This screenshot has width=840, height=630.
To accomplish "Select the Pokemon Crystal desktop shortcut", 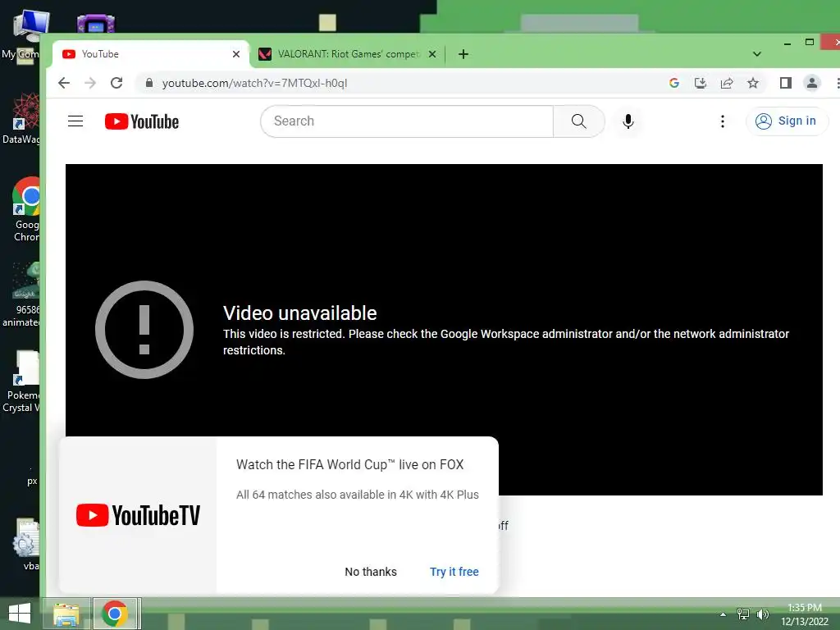I will (x=21, y=381).
